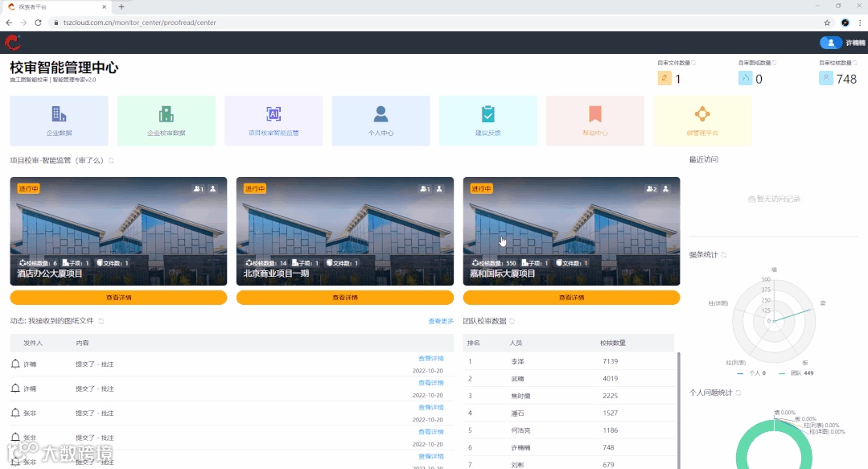Click the 发件人 column header
The height and width of the screenshot is (469, 868).
pyautogui.click(x=33, y=343)
